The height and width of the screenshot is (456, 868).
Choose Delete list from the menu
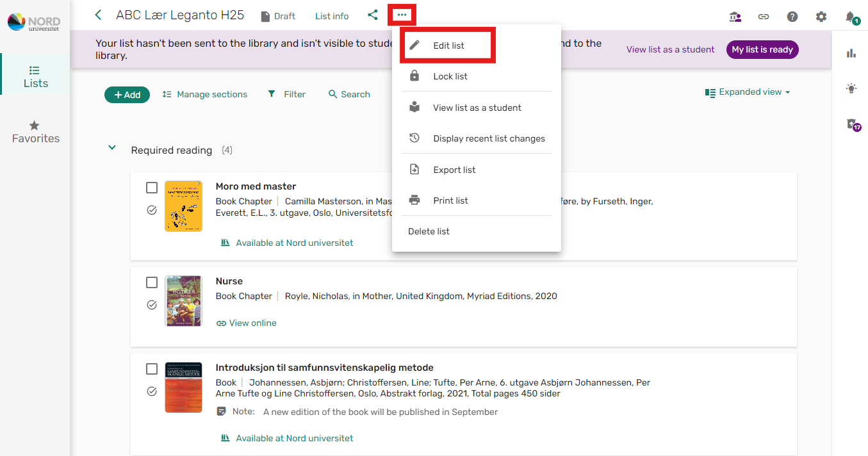tap(477, 231)
